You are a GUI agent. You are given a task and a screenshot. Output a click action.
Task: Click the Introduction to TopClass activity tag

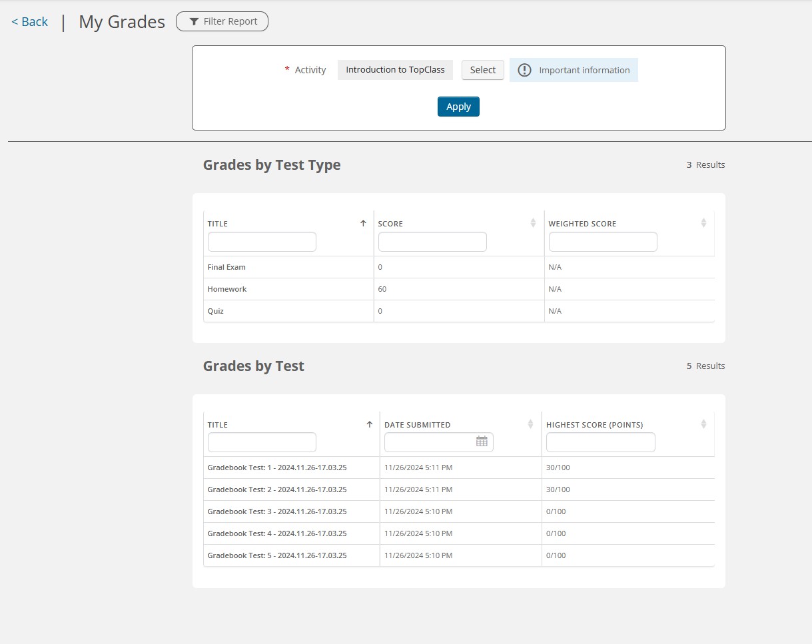395,70
